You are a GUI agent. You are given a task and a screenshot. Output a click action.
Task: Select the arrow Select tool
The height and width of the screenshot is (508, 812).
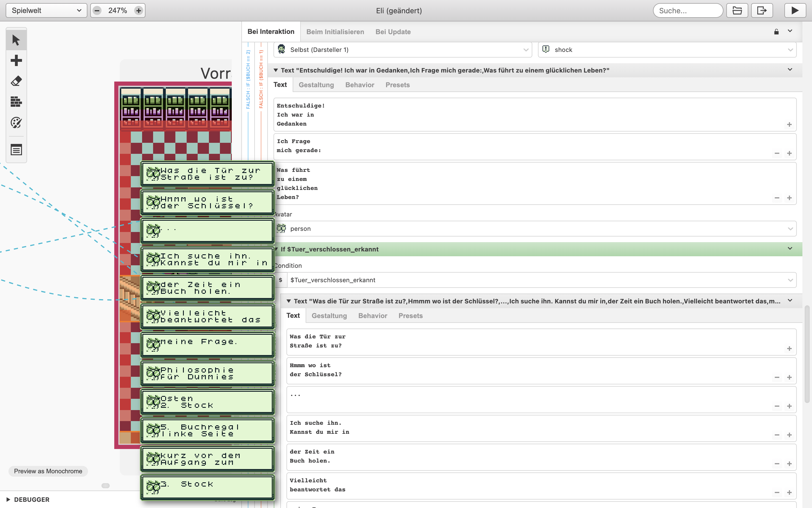(x=16, y=40)
